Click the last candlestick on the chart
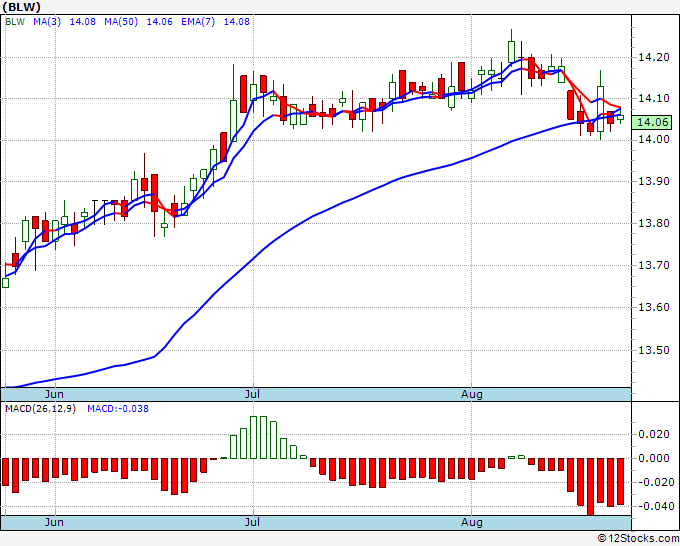Image resolution: width=680 pixels, height=546 pixels. [621, 117]
